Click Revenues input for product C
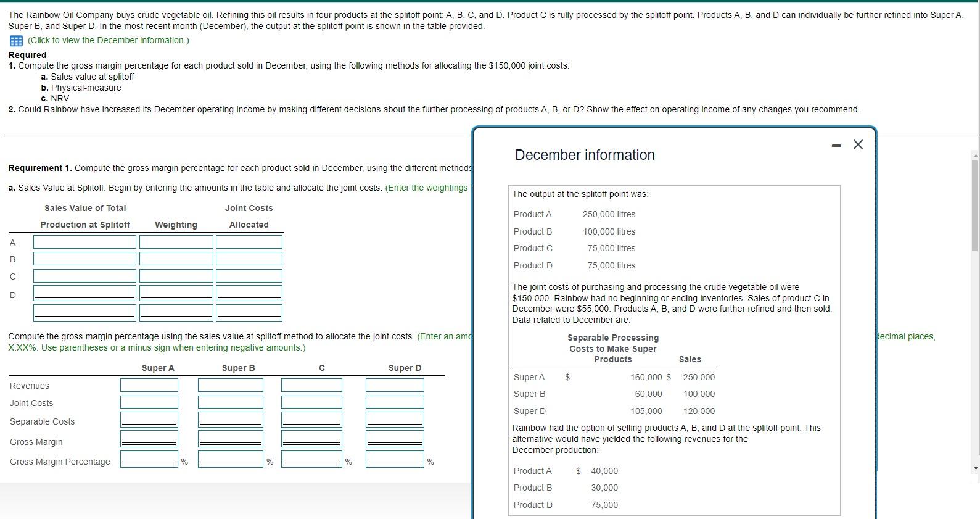The height and width of the screenshot is (519, 980). pos(312,385)
